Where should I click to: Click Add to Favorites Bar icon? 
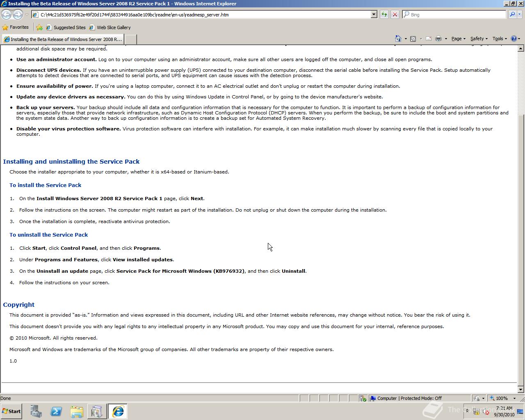(x=39, y=27)
